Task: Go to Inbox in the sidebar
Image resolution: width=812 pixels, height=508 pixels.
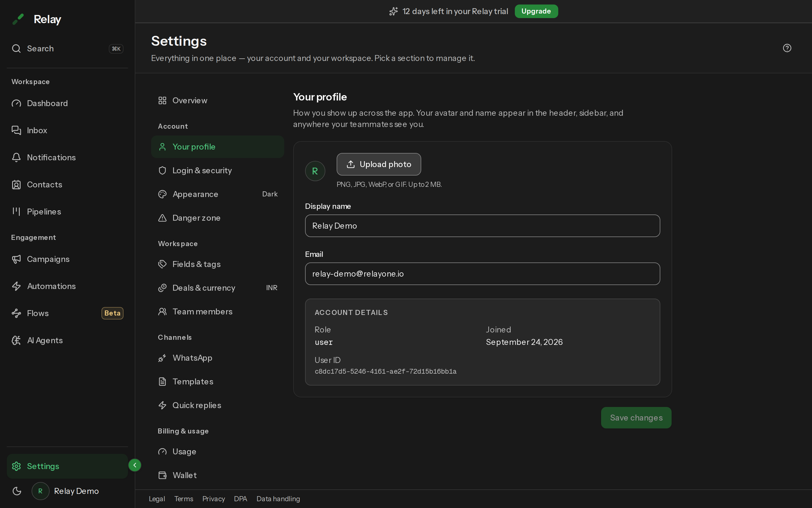Action: [67, 130]
